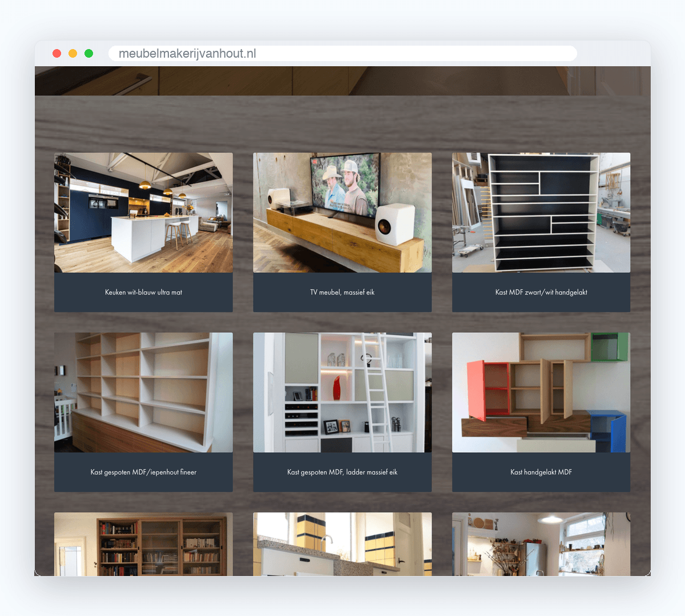685x616 pixels.
Task: Open the bright kitchen with window photo
Action: (x=541, y=544)
